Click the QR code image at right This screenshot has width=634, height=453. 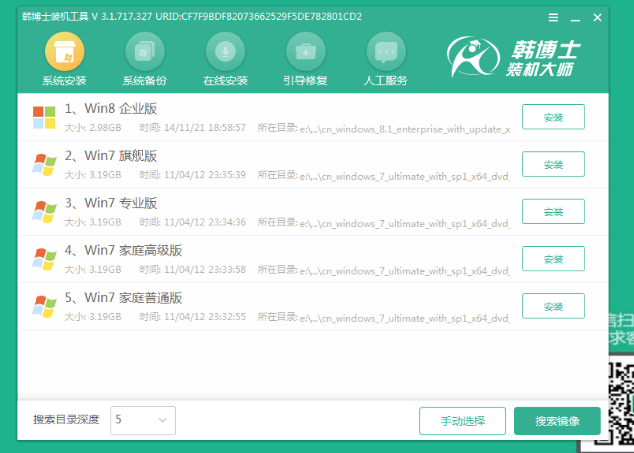click(620, 398)
